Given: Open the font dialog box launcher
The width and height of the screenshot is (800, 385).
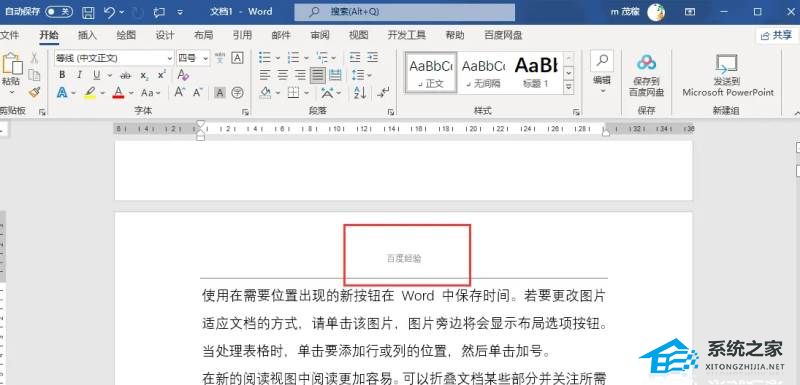Looking at the screenshot, I should tap(245, 112).
